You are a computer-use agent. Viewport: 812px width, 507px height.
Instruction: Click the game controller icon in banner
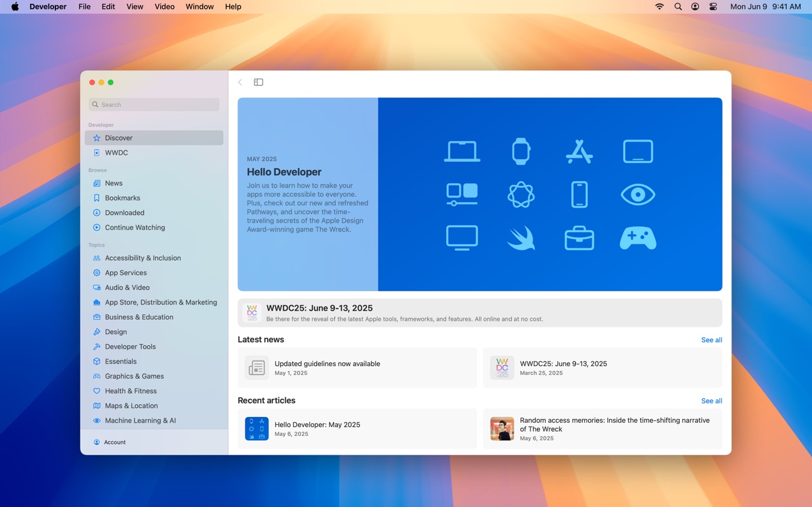coord(638,238)
